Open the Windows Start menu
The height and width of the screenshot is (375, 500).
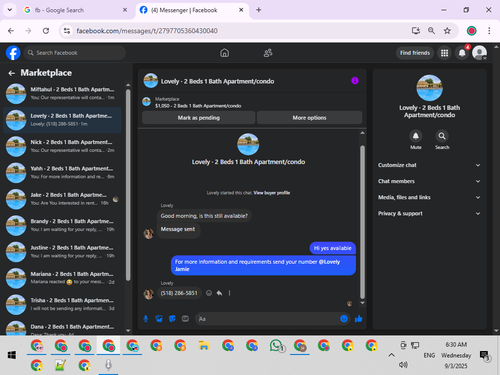(x=12, y=355)
